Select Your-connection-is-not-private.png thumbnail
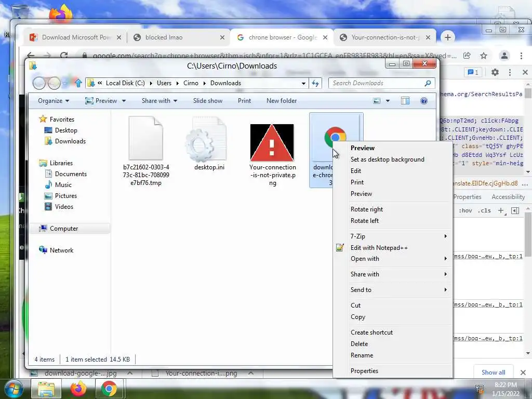532x399 pixels. pos(272,142)
